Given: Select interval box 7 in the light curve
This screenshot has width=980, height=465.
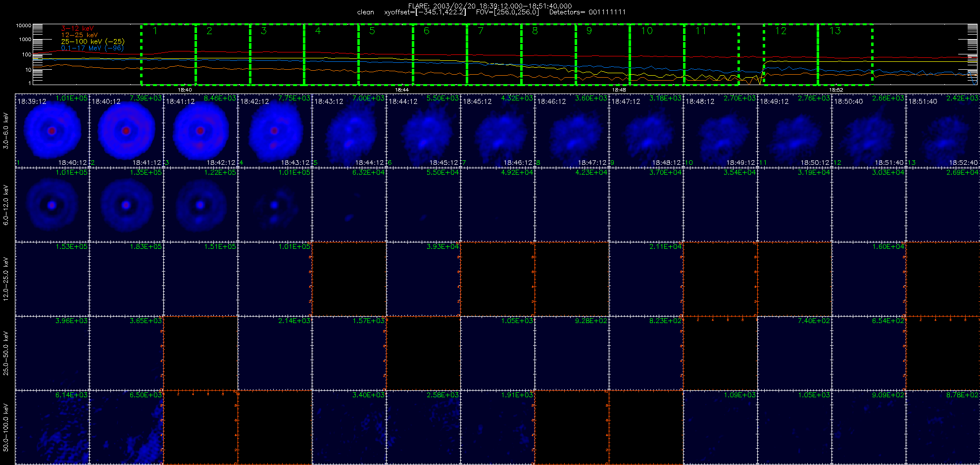Looking at the screenshot, I should (x=494, y=54).
